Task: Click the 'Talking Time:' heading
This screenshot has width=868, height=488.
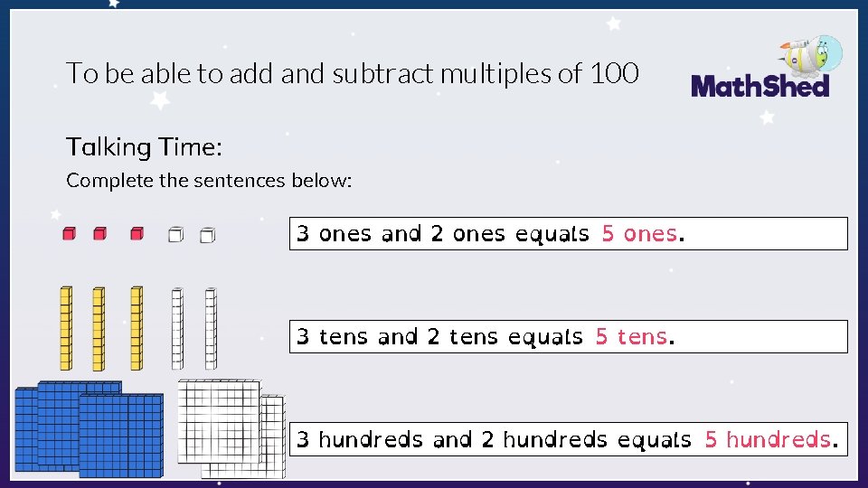Action: click(x=144, y=147)
